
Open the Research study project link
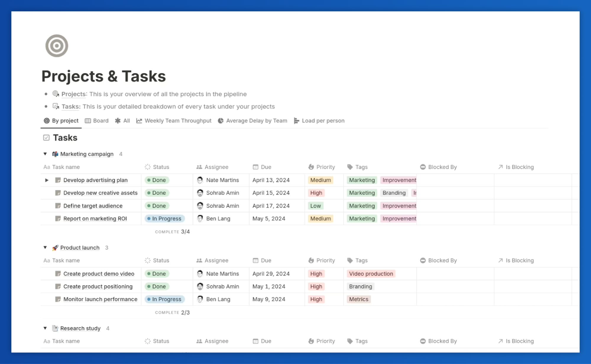click(x=80, y=328)
